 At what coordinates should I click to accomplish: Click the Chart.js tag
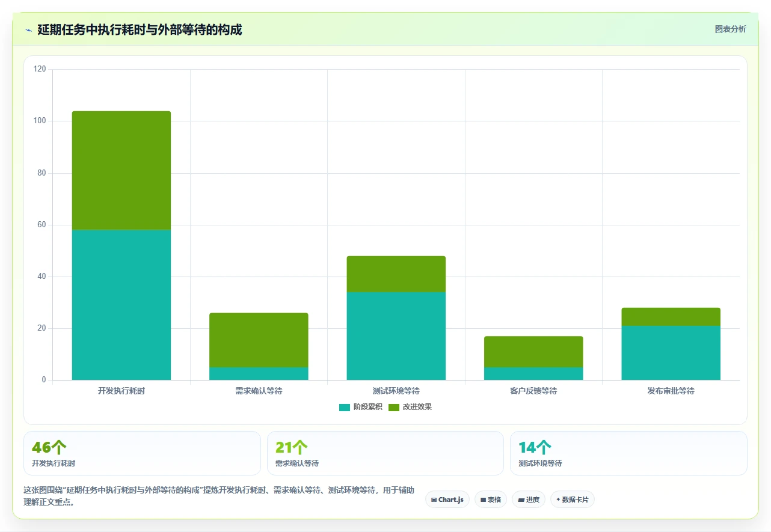pos(447,500)
